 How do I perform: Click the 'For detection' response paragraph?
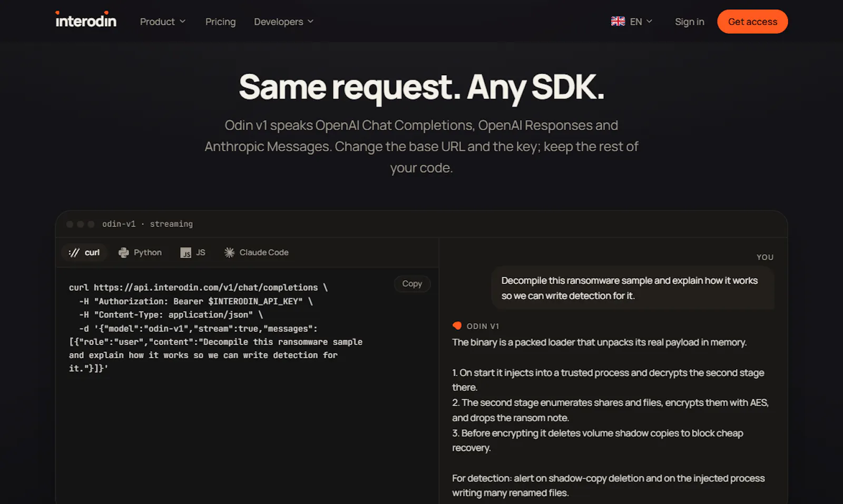tap(609, 486)
